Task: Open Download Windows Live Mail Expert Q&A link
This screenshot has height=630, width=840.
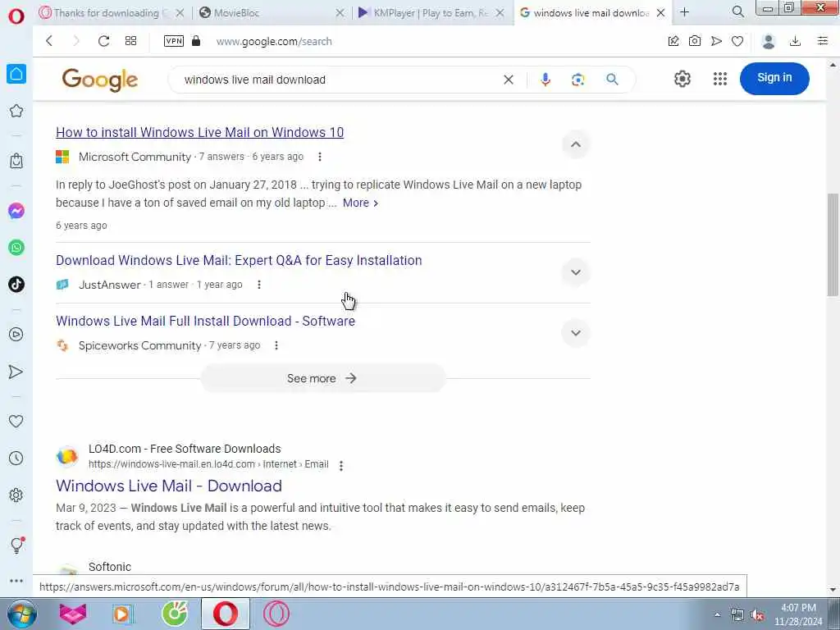Action: coord(239,260)
